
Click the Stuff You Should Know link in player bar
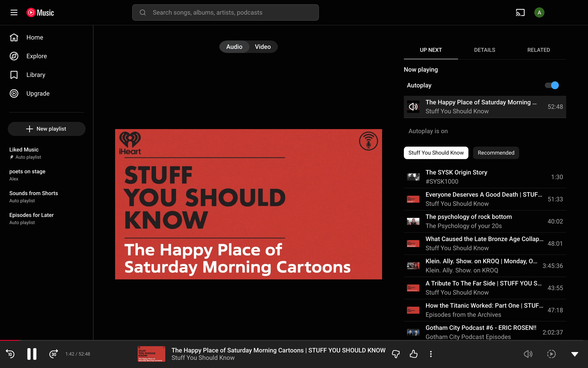pyautogui.click(x=203, y=358)
